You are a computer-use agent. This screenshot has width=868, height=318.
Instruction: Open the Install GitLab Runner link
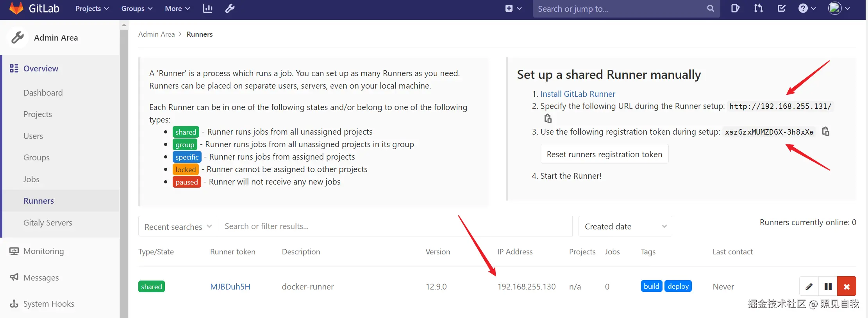click(578, 94)
